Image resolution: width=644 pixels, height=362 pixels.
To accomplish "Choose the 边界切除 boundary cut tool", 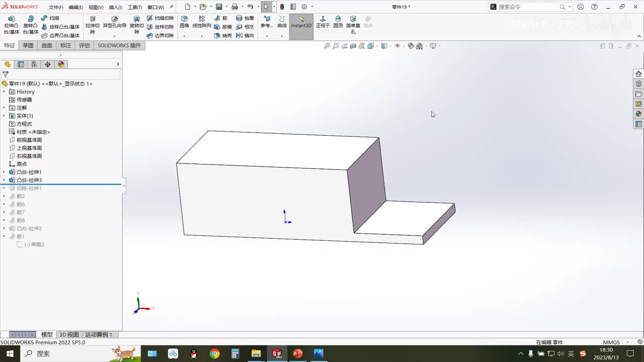I will (160, 36).
